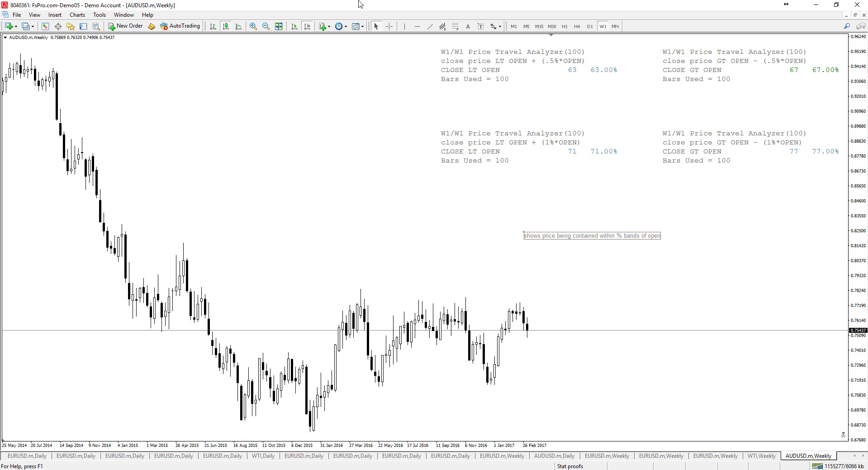Click the 0.75437 current price marker

(858, 331)
